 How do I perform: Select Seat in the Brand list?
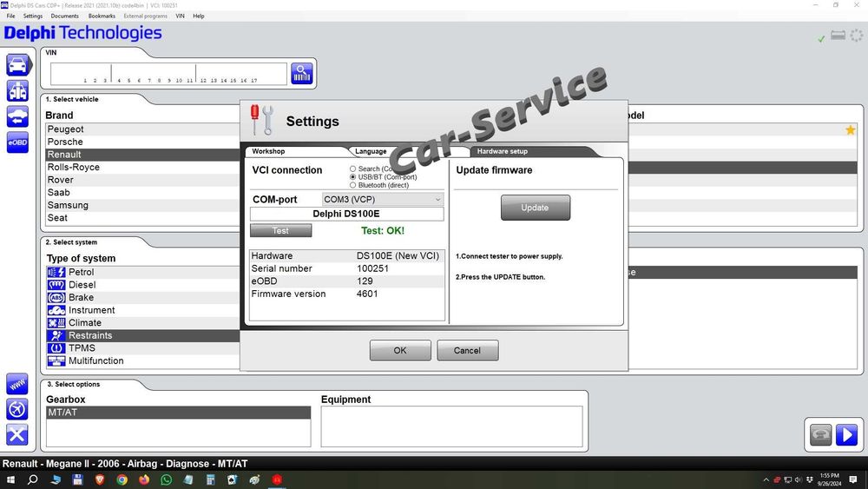pos(143,218)
